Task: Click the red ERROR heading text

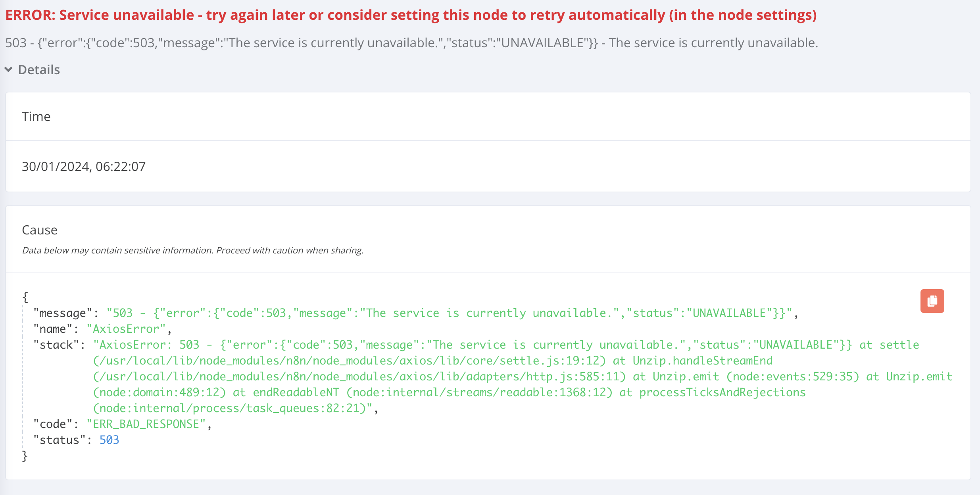Action: pyautogui.click(x=278, y=15)
